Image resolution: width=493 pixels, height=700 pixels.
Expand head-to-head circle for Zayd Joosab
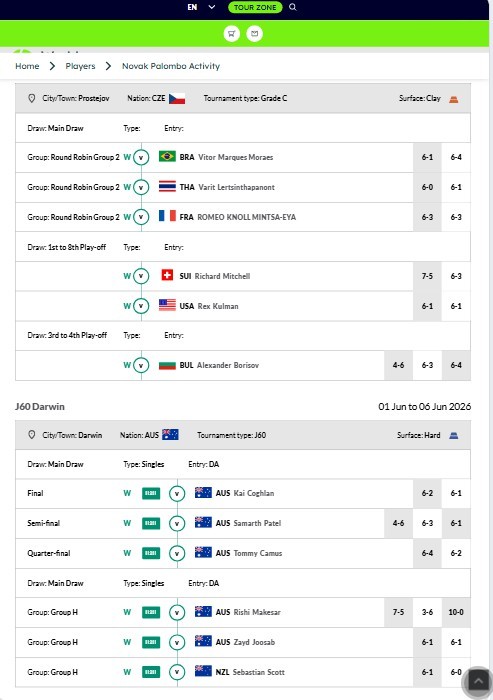[177, 642]
